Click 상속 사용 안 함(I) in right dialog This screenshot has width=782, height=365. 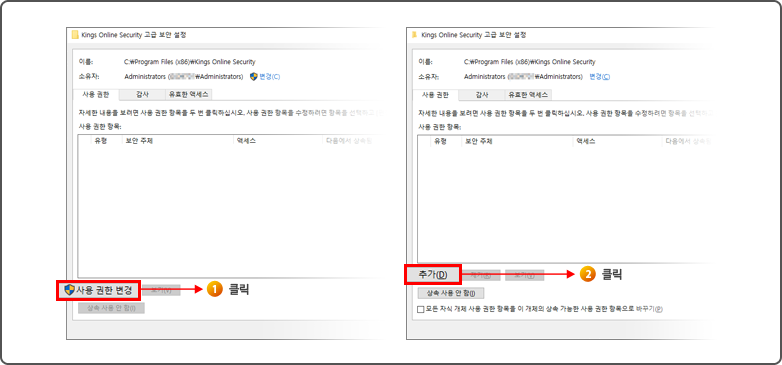coord(450,293)
